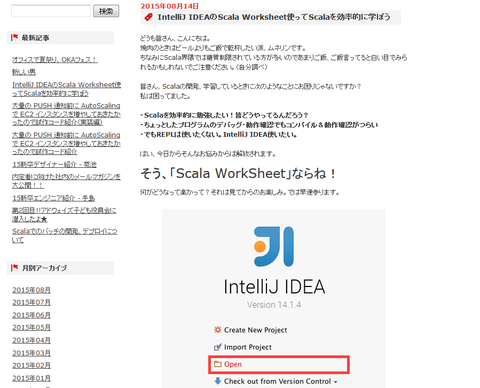
Task: Open the 2015年07月 monthly archive
Action: 31,302
